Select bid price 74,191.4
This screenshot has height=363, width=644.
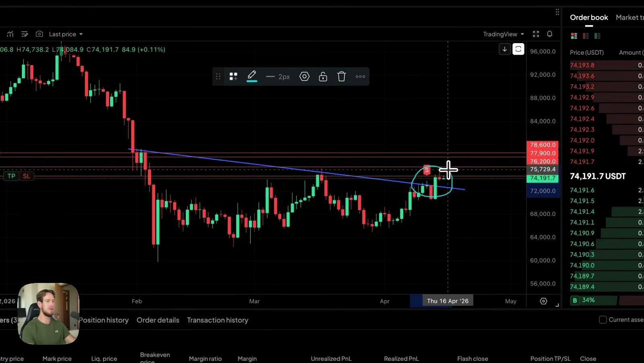[582, 212]
